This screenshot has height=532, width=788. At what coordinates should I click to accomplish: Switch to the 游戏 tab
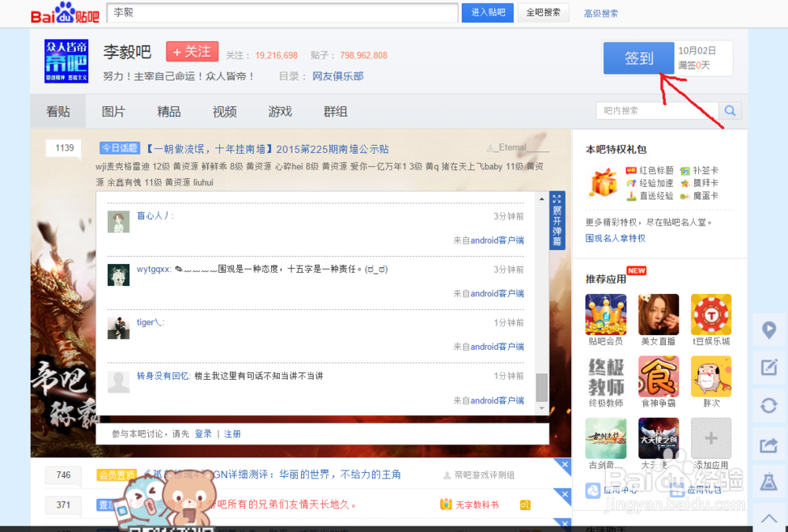280,111
